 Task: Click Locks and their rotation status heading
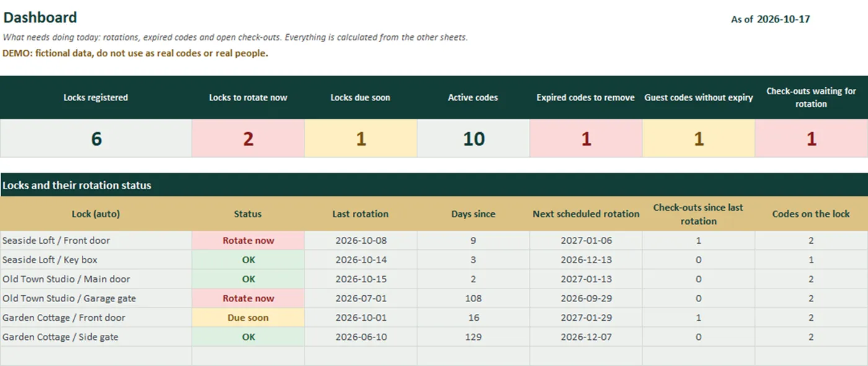pyautogui.click(x=77, y=185)
